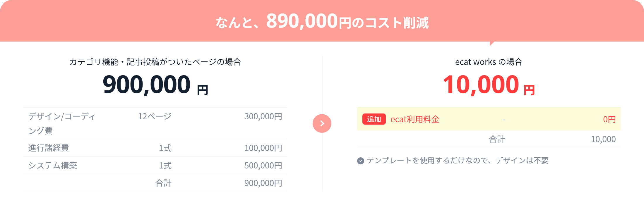Click the 合計 label in left table
The image size is (644, 210).
click(163, 183)
